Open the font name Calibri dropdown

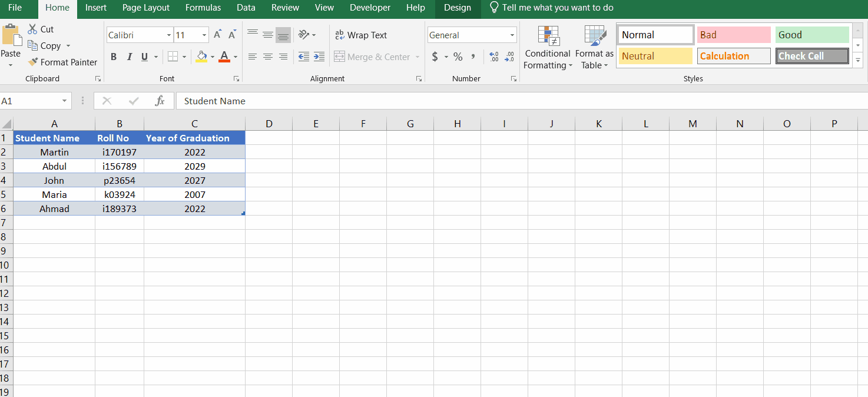[x=169, y=35]
